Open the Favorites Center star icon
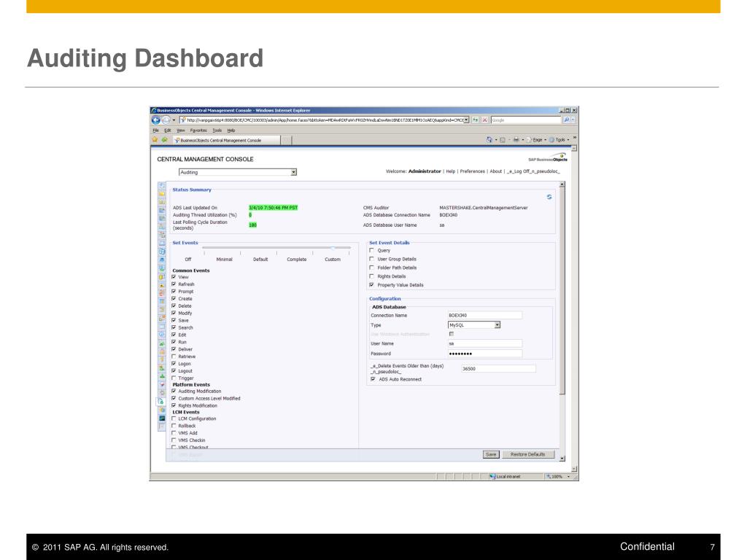Screen dimensions: 747x560 (x=155, y=140)
